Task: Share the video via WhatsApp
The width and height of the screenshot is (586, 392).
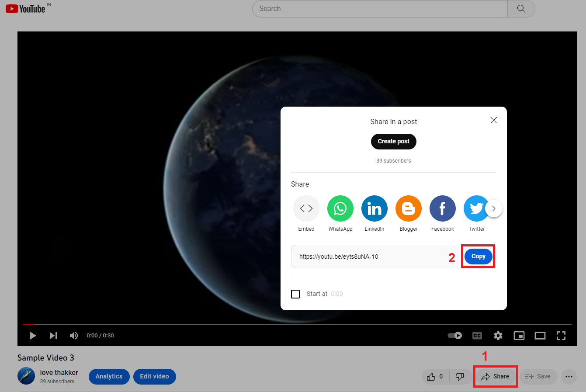Action: (340, 208)
